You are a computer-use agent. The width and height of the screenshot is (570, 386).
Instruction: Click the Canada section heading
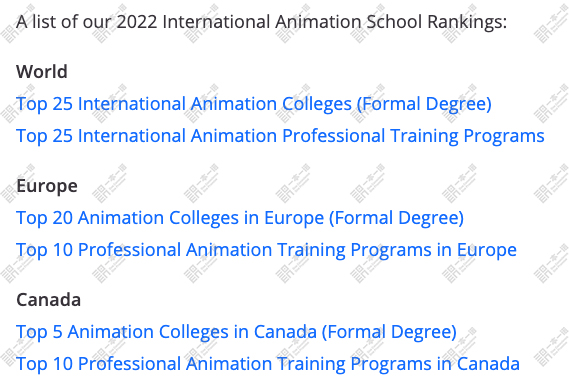pyautogui.click(x=48, y=300)
